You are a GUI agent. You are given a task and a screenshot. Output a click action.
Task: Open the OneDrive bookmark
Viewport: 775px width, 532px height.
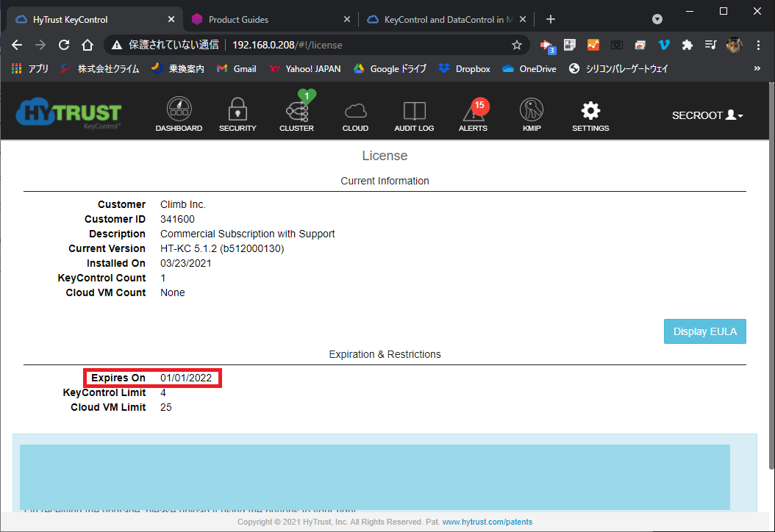(x=529, y=68)
